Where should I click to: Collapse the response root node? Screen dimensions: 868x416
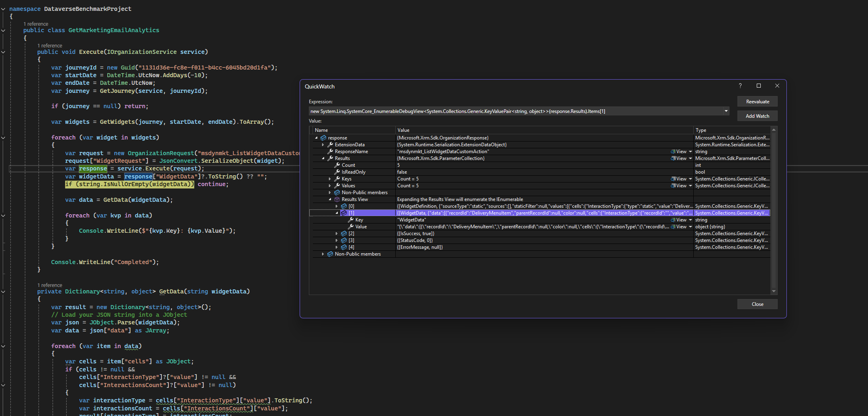[316, 138]
